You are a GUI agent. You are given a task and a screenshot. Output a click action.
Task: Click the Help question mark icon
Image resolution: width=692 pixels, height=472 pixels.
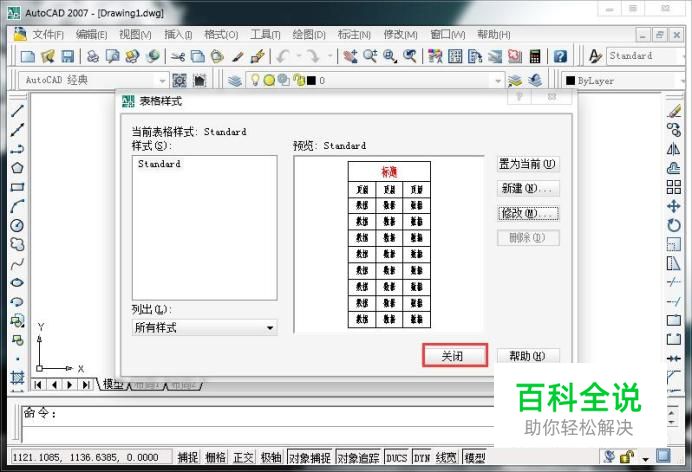point(560,56)
